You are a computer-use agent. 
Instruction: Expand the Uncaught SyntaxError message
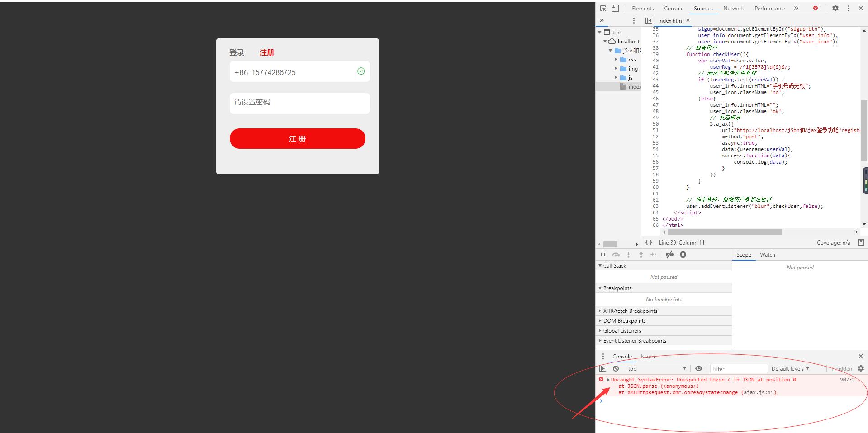tap(608, 380)
